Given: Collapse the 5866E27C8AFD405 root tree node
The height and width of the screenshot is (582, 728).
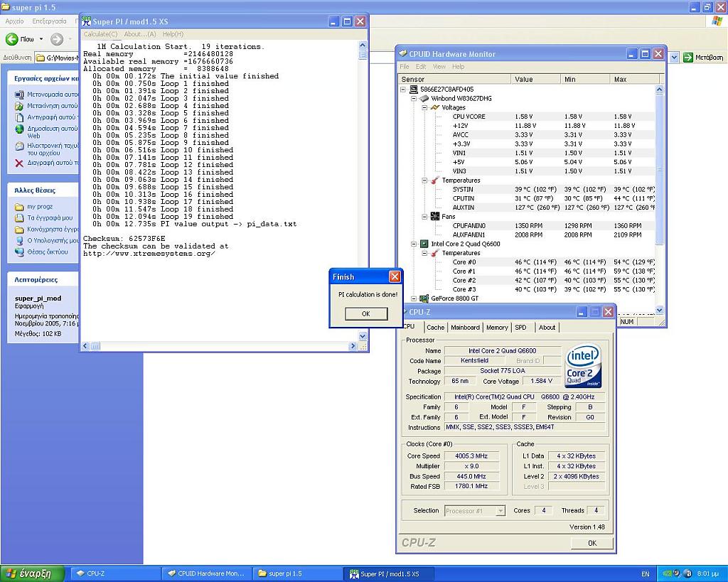Looking at the screenshot, I should (x=403, y=89).
